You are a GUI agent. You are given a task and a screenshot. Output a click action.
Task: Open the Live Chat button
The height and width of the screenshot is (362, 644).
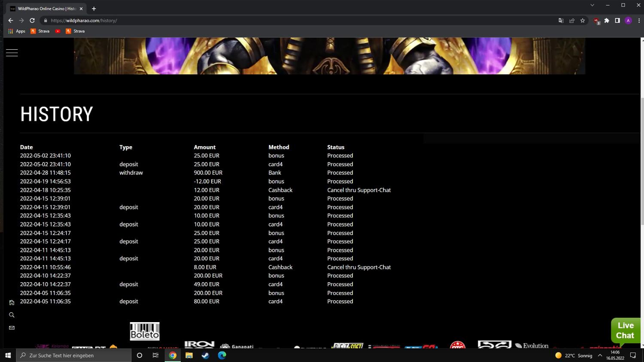click(x=625, y=331)
